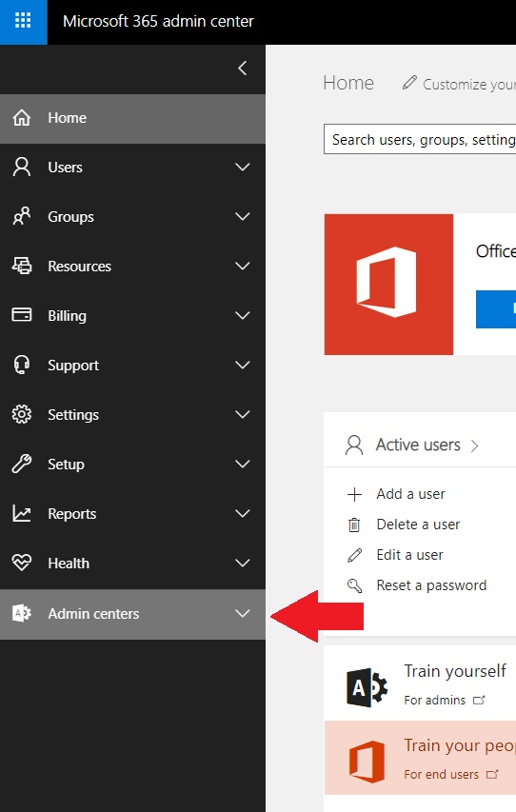Select Home in the navigation menu
Viewport: 516px width, 812px height.
[x=132, y=118]
